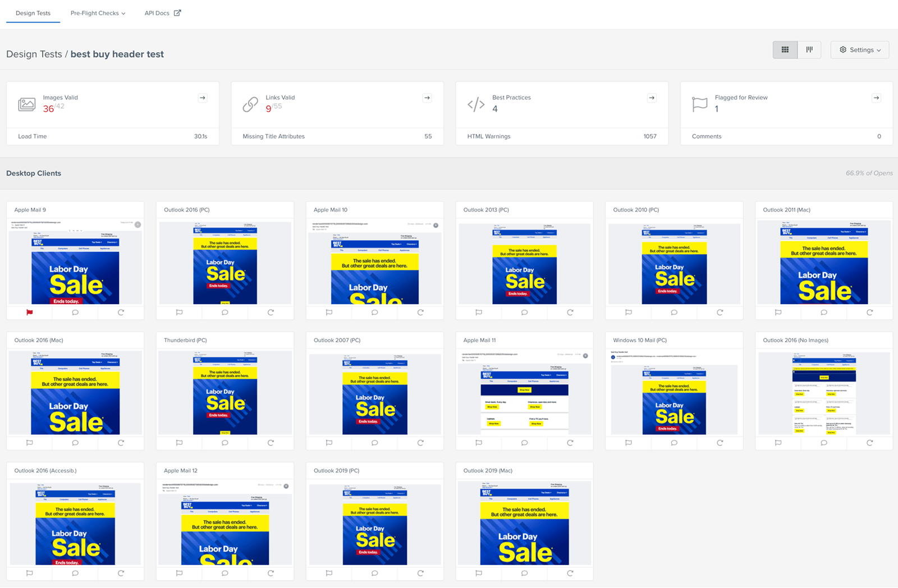Refresh the Outlook 2013 (PC) preview
Viewport: 898px width, 588px height.
click(570, 313)
